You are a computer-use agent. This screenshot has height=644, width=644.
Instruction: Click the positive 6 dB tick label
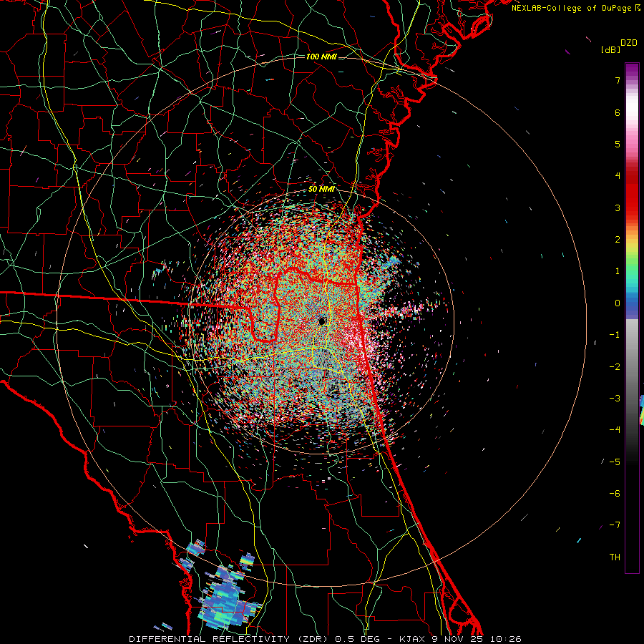pyautogui.click(x=618, y=112)
